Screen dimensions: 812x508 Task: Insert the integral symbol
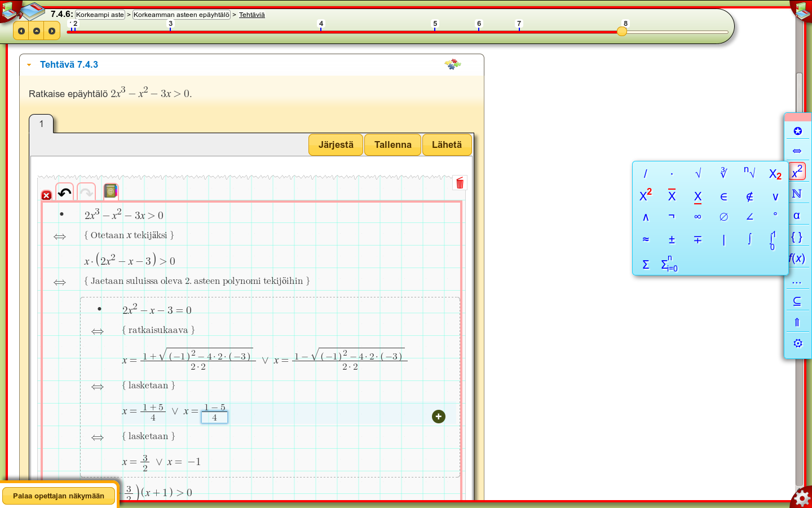[x=749, y=239]
